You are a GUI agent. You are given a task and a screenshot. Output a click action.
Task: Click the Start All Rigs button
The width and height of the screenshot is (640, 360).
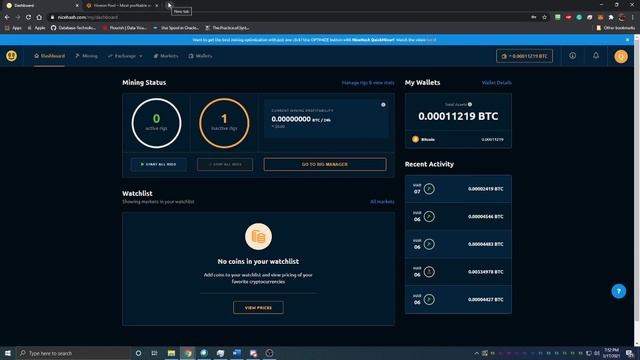point(159,164)
